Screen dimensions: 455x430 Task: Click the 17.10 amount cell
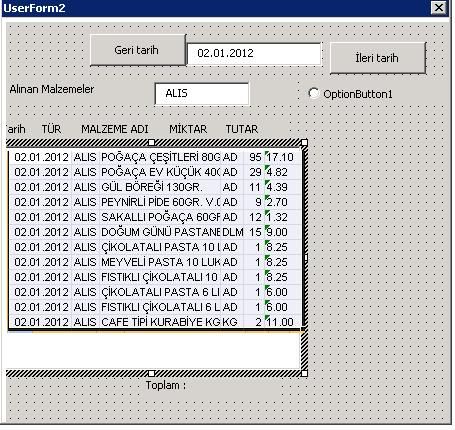(x=280, y=157)
